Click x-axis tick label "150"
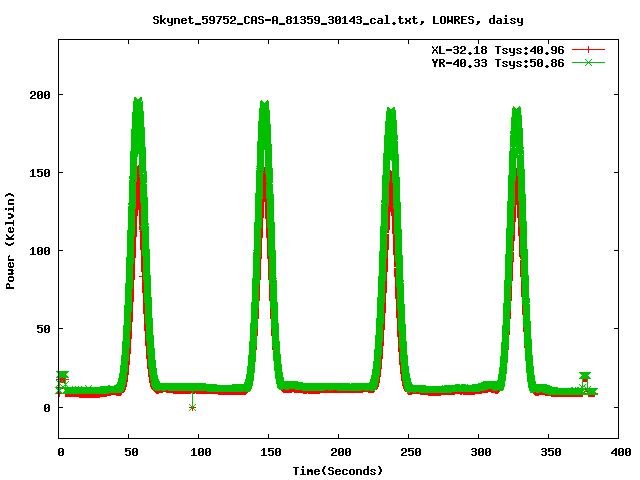Image resolution: width=640 pixels, height=480 pixels. pos(271,452)
